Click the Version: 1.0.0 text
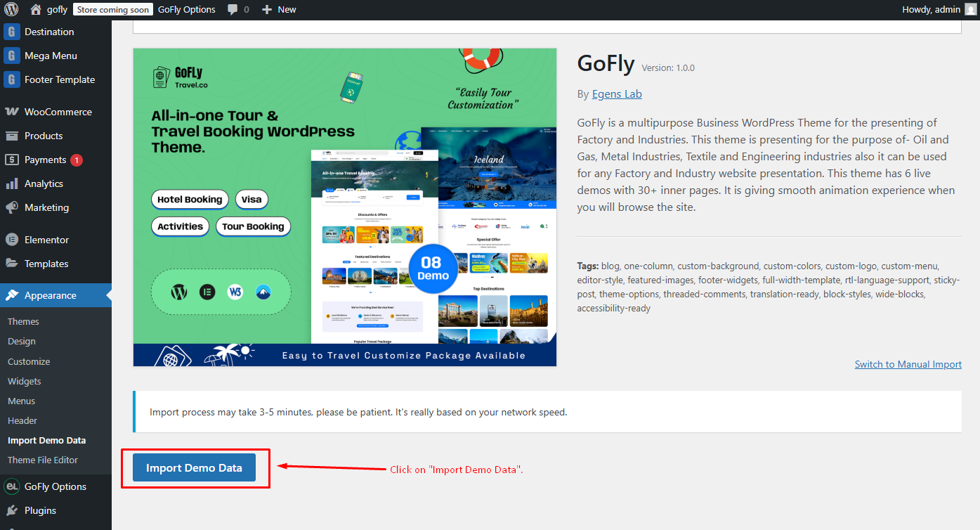The height and width of the screenshot is (530, 980). pyautogui.click(x=668, y=68)
